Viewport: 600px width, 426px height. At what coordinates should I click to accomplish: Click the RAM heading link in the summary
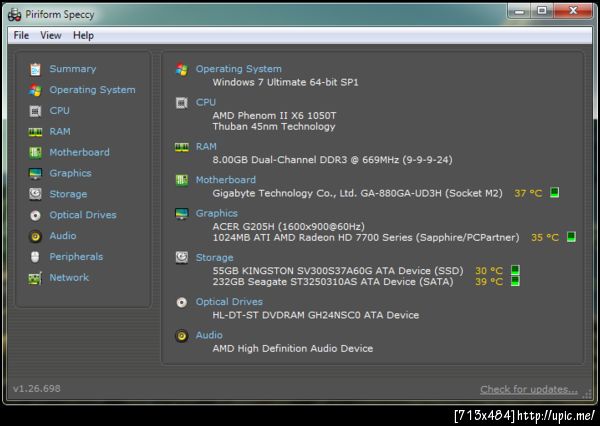point(206,147)
